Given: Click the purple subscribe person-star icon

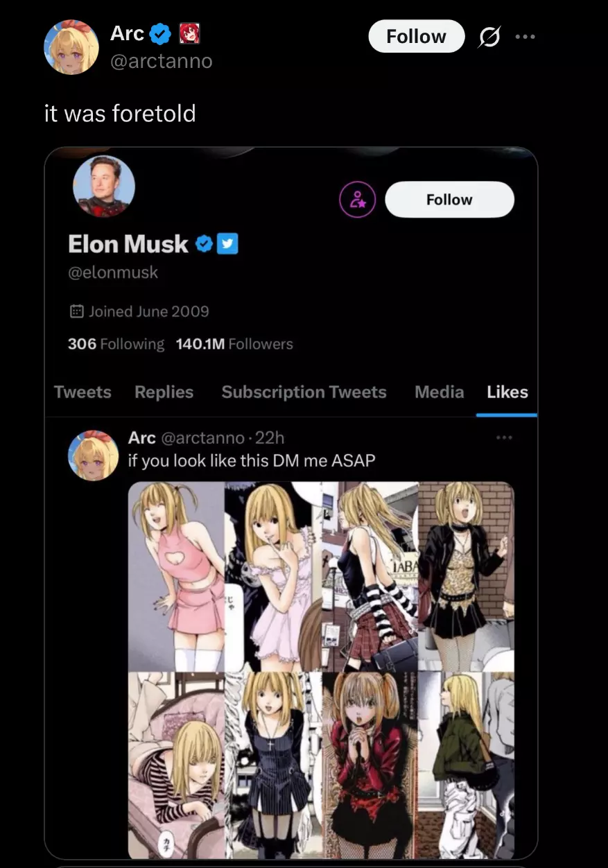Looking at the screenshot, I should (x=357, y=200).
